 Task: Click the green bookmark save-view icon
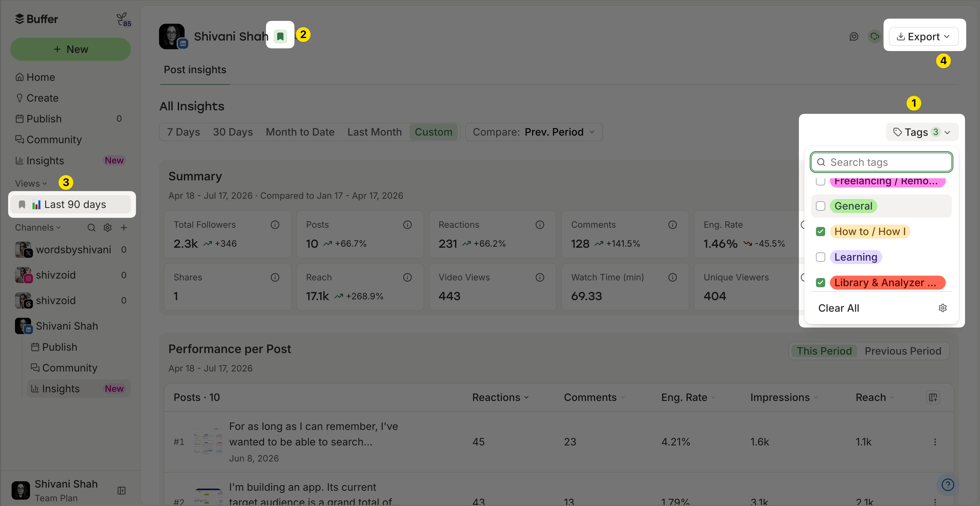pyautogui.click(x=280, y=36)
